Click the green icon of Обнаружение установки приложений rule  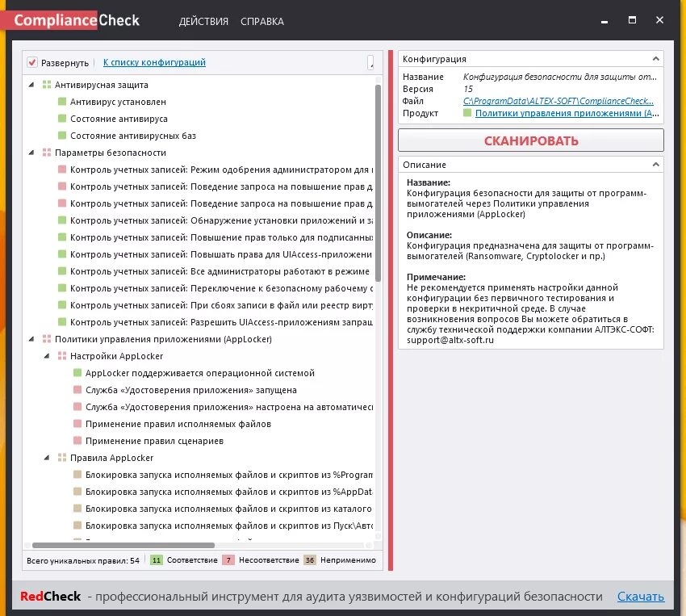(x=62, y=220)
